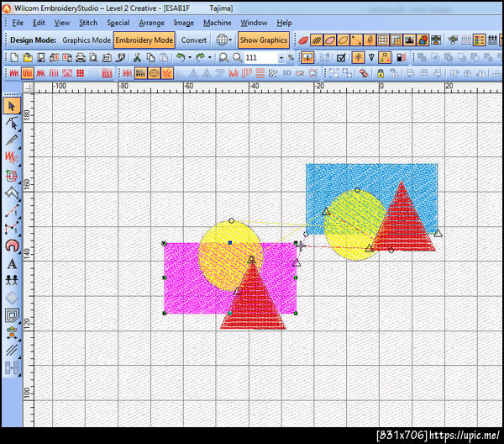Image resolution: width=504 pixels, height=444 pixels.
Task: Select the Lettering tool marked A
Action: coord(12,264)
